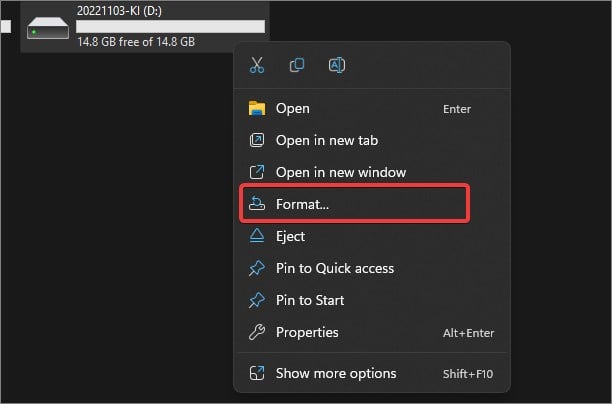Click the Copy icon in context menu

pyautogui.click(x=297, y=65)
